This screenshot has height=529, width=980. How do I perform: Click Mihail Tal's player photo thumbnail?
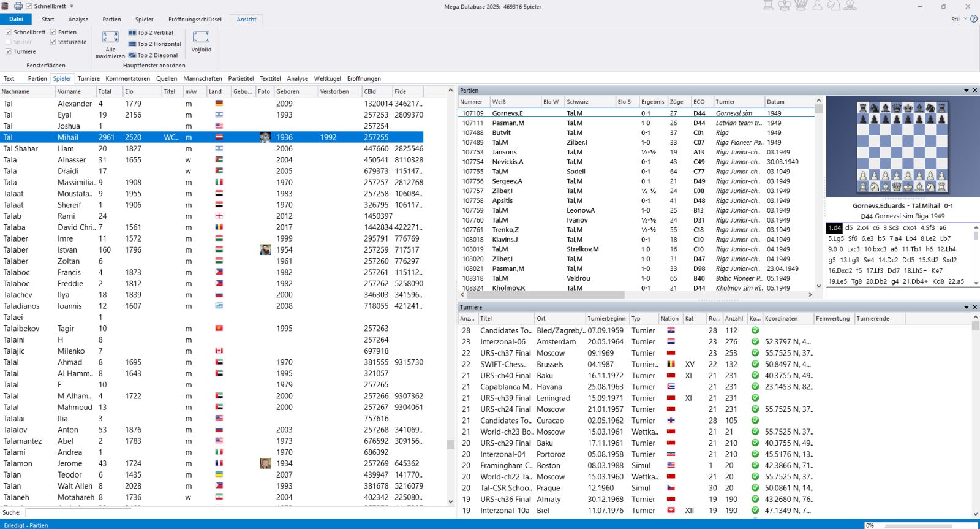[x=265, y=137]
